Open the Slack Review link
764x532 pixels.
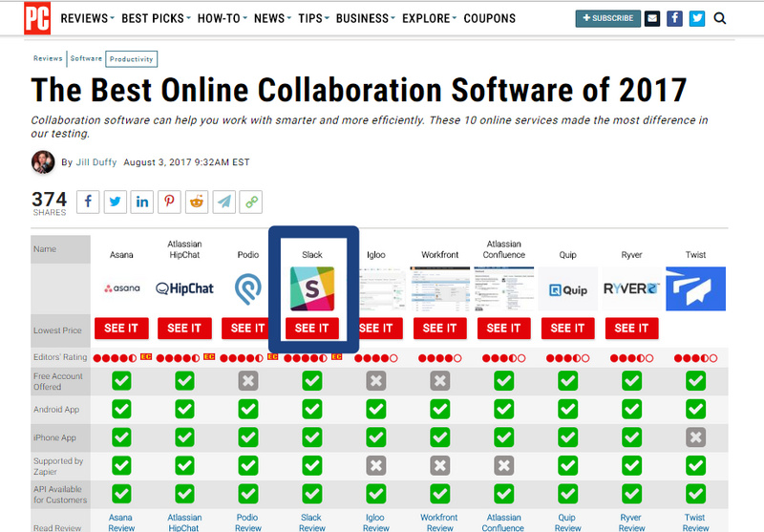tap(312, 522)
